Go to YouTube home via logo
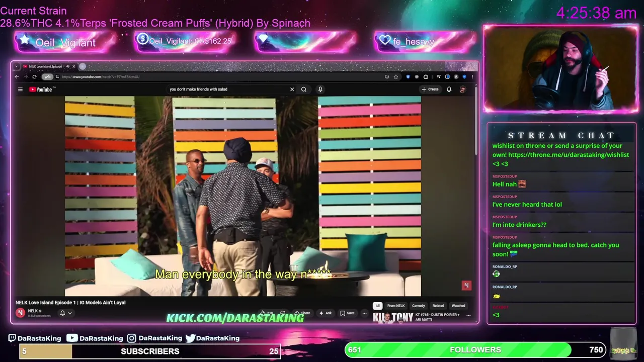 (x=41, y=89)
